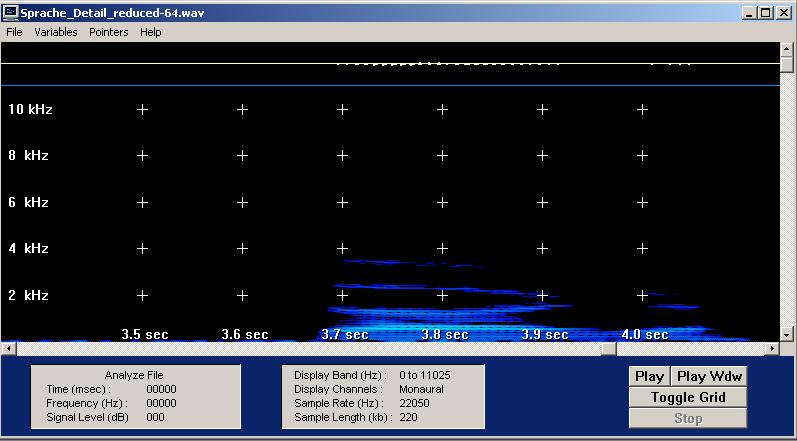Screen dimensions: 797x441
Task: Click the Sample Rate (Hz) label
Action: coord(339,403)
